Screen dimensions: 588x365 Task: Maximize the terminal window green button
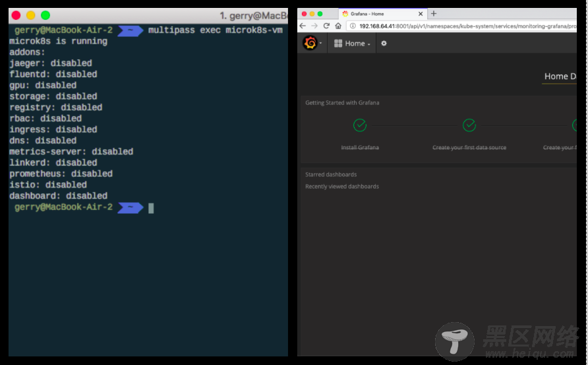[45, 15]
